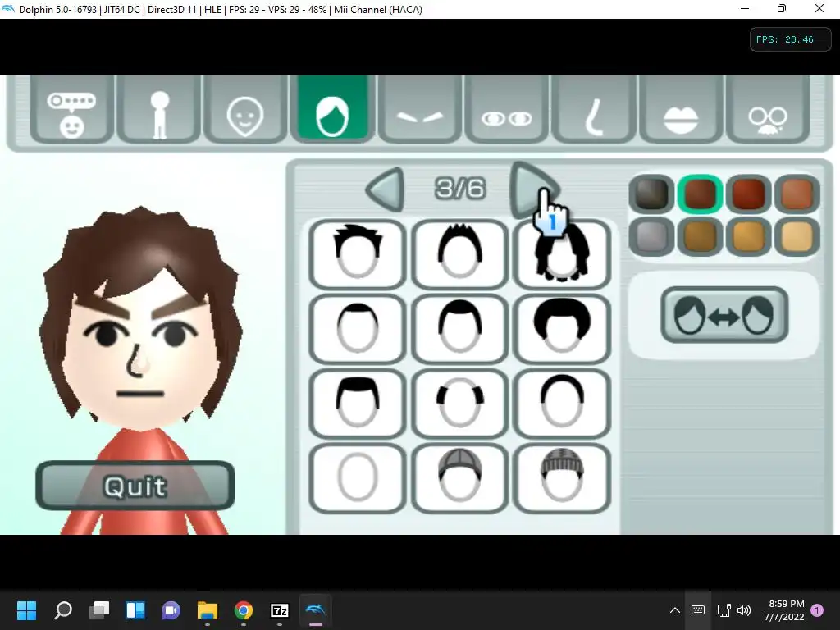Choose the light blonde hair color
The width and height of the screenshot is (840, 630).
click(x=797, y=236)
